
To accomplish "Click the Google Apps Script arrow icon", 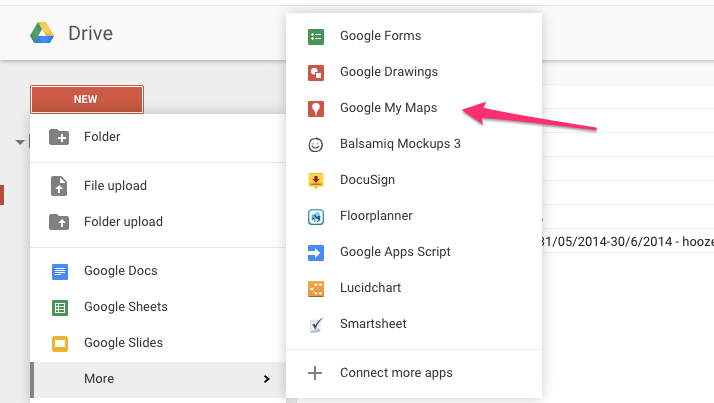I will pyautogui.click(x=316, y=253).
